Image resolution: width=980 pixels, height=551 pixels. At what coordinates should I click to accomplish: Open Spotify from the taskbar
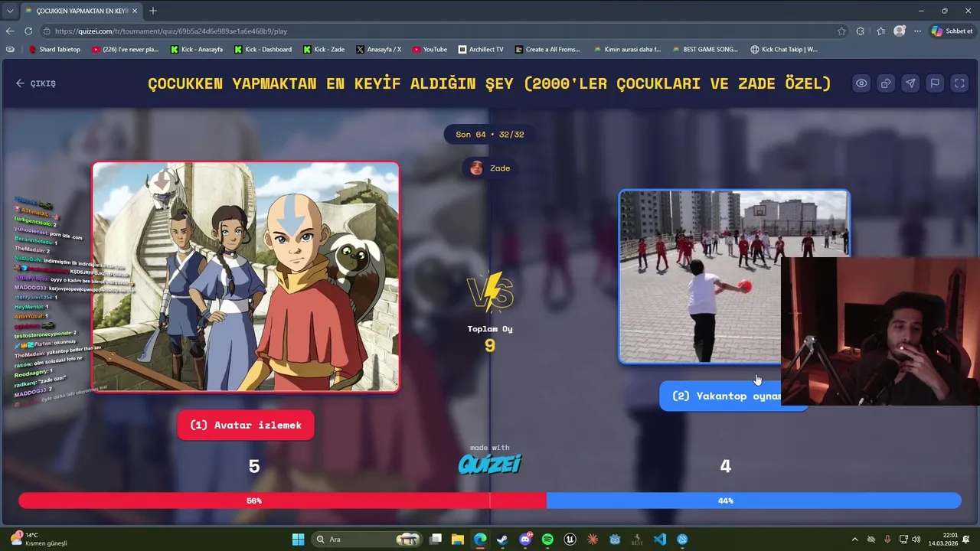(x=547, y=540)
